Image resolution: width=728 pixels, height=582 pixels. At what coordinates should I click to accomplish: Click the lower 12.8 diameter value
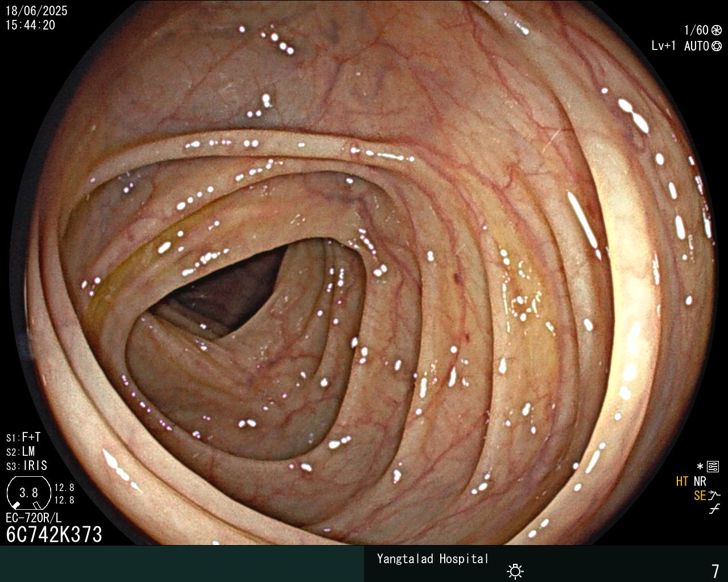coord(64,500)
